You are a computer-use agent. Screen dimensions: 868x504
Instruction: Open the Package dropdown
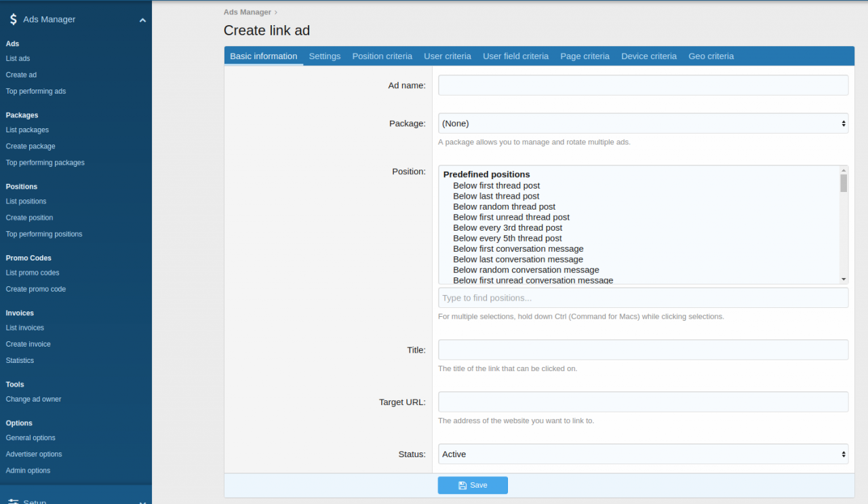[642, 123]
